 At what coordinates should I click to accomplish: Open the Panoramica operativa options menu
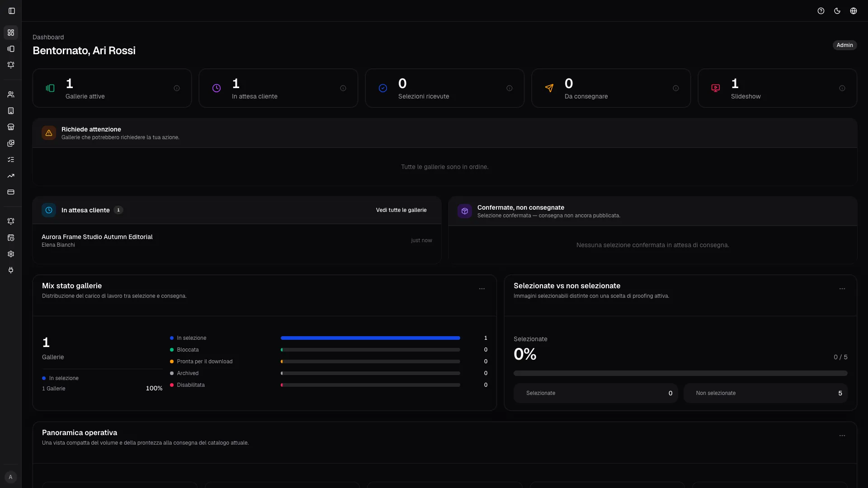point(842,436)
